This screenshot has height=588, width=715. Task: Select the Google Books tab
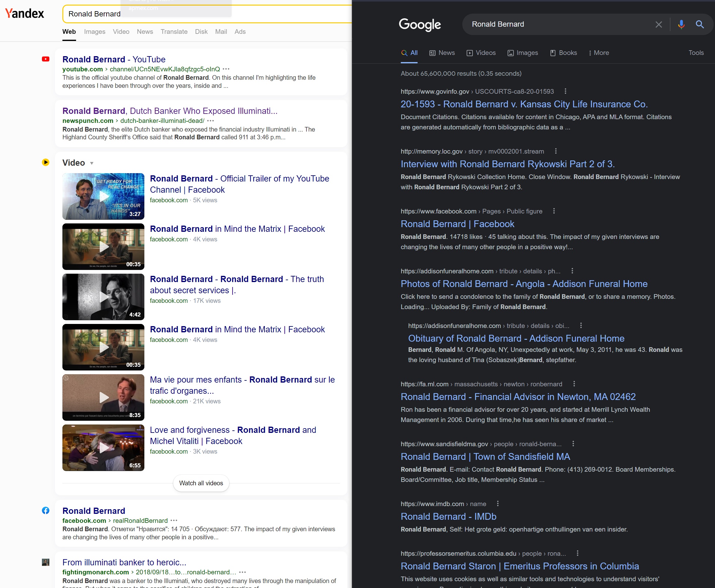[563, 53]
